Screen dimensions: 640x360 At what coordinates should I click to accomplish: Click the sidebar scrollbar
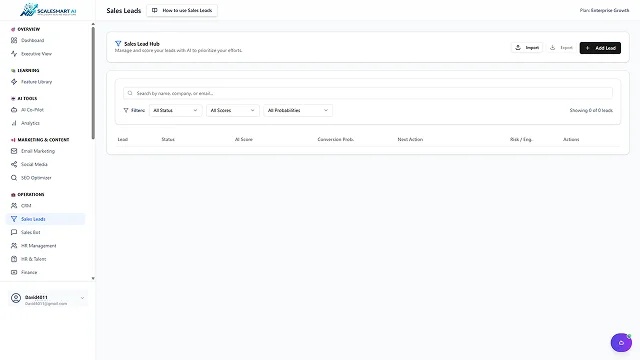click(93, 84)
